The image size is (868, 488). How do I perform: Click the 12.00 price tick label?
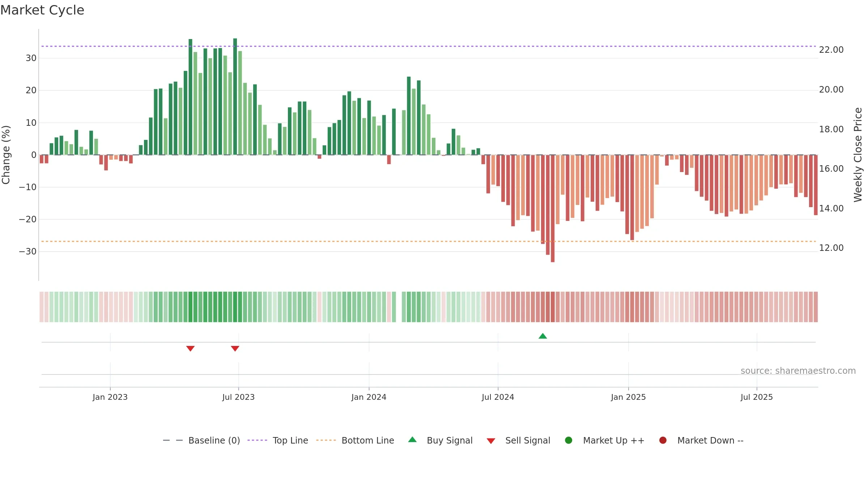(831, 248)
